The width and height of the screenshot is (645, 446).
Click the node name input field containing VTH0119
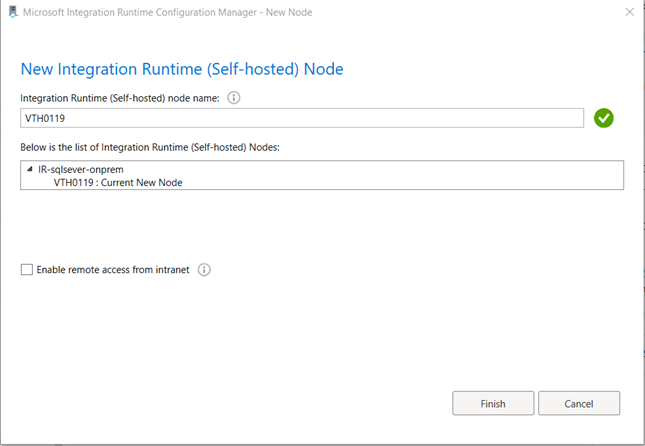pyautogui.click(x=302, y=118)
